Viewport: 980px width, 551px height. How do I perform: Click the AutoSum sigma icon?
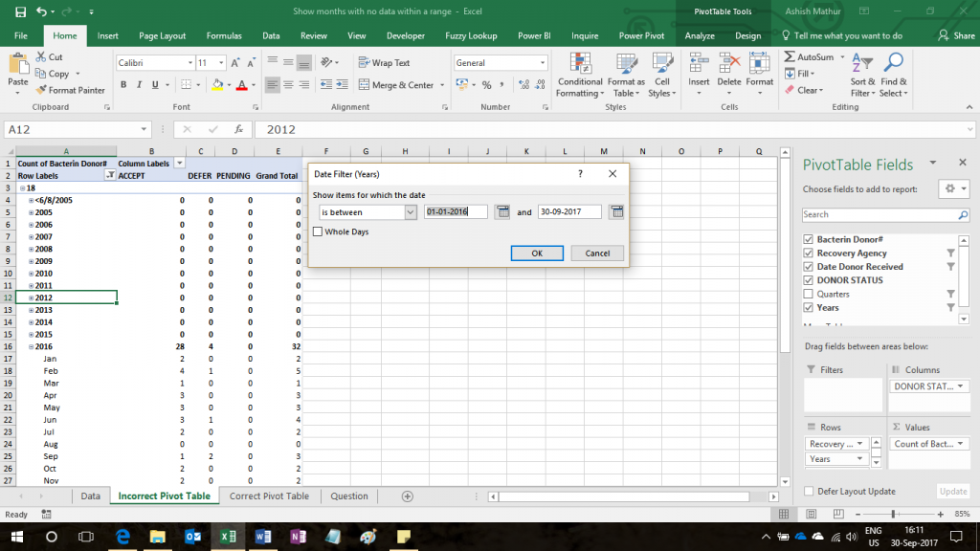click(790, 56)
